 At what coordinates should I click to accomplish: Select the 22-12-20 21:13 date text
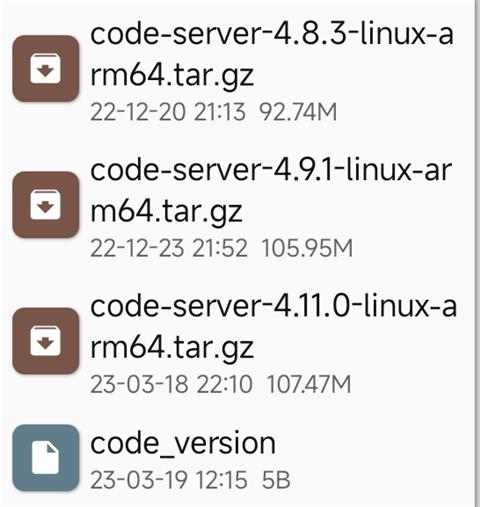[168, 112]
